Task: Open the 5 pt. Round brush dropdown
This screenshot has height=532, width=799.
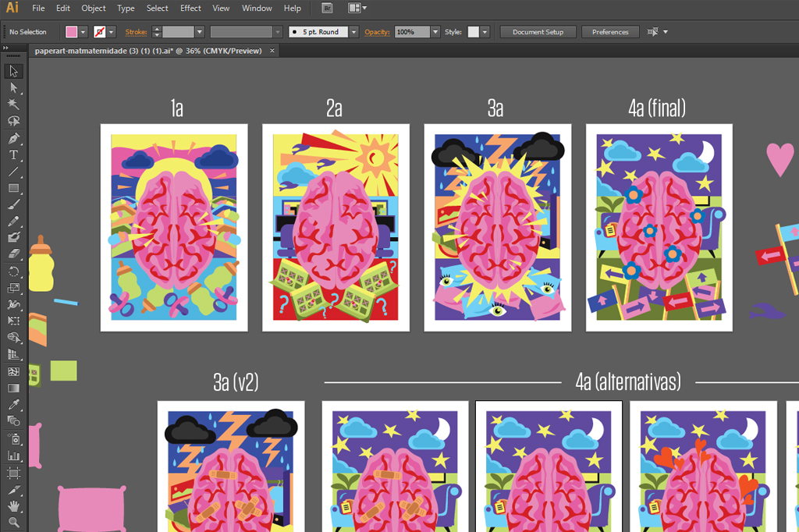Action: (x=353, y=32)
